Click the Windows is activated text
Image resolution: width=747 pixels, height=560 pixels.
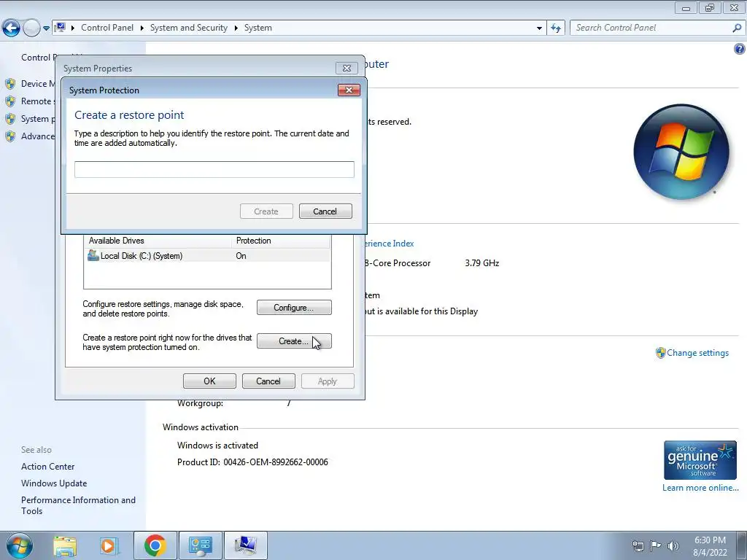pos(217,446)
